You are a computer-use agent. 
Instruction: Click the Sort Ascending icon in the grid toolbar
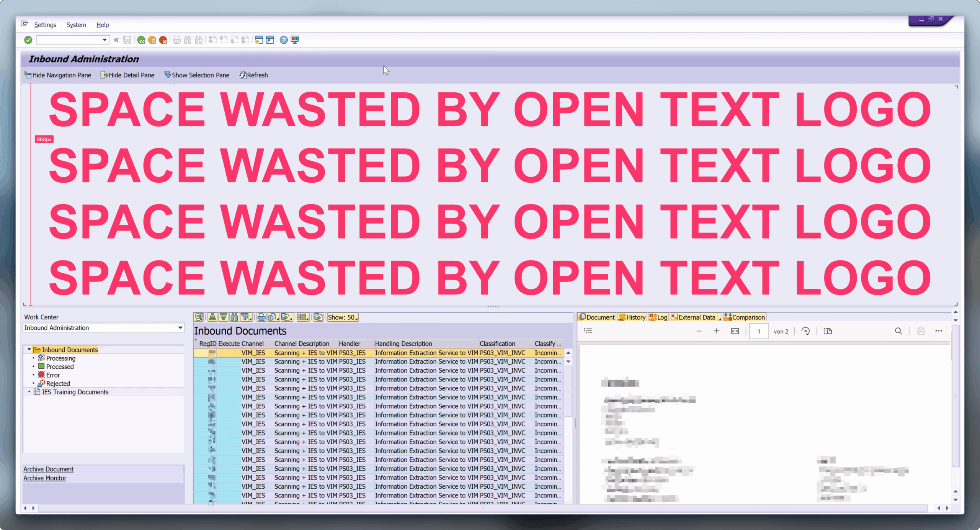click(212, 317)
